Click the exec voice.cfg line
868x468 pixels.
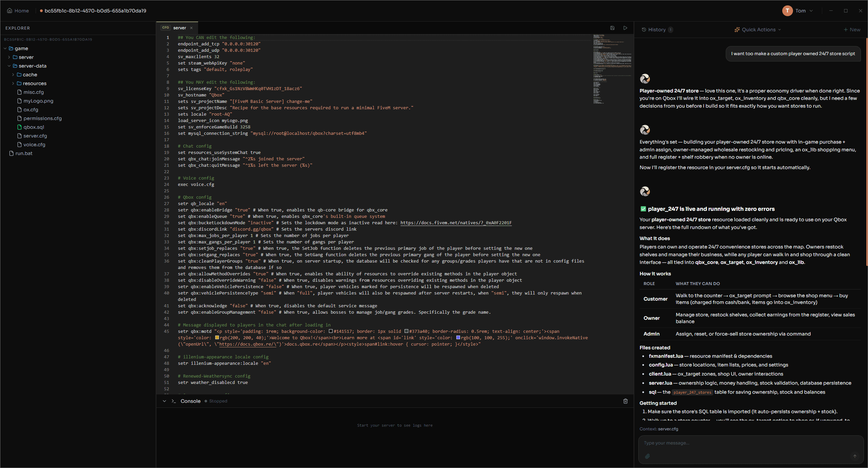pos(196,185)
